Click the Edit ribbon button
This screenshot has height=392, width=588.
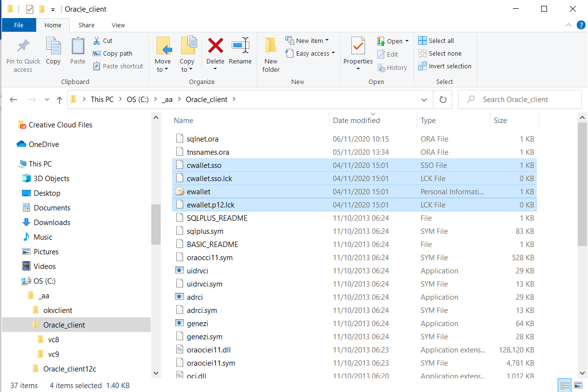click(387, 55)
